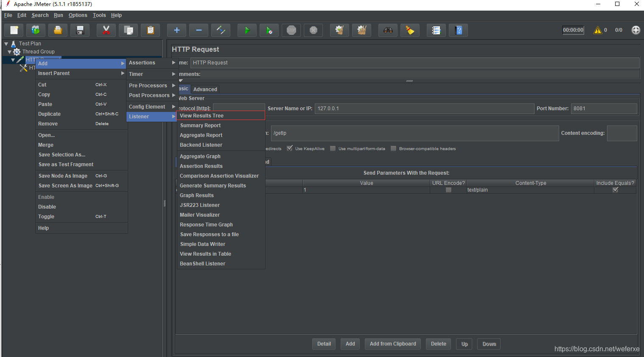This screenshot has height=357, width=644.
Task: Click Start no pauses icon
Action: (x=269, y=30)
